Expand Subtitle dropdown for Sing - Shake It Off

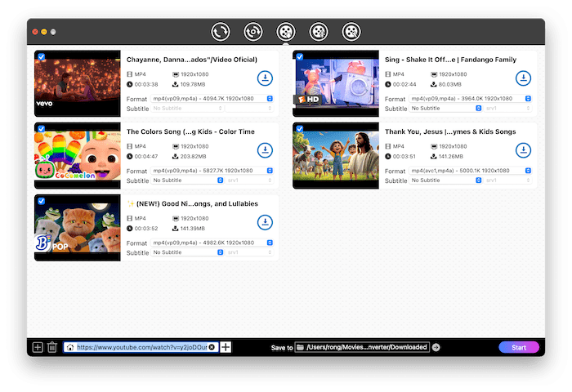click(x=445, y=108)
